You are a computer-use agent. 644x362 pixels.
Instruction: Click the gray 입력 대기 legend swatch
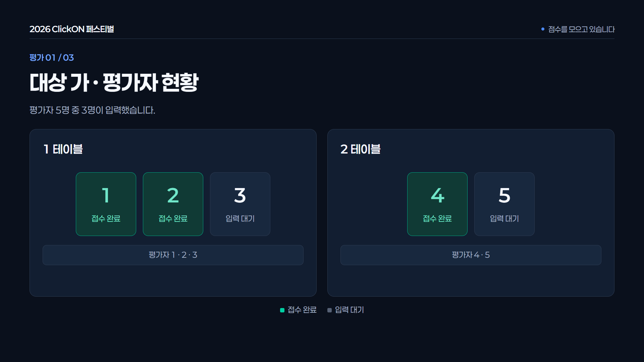330,310
